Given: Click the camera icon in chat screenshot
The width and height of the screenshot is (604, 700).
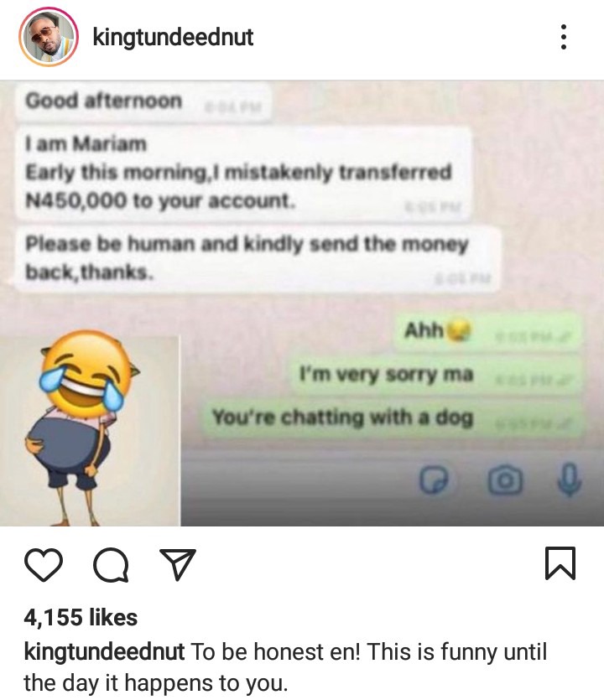Looking at the screenshot, I should (505, 480).
